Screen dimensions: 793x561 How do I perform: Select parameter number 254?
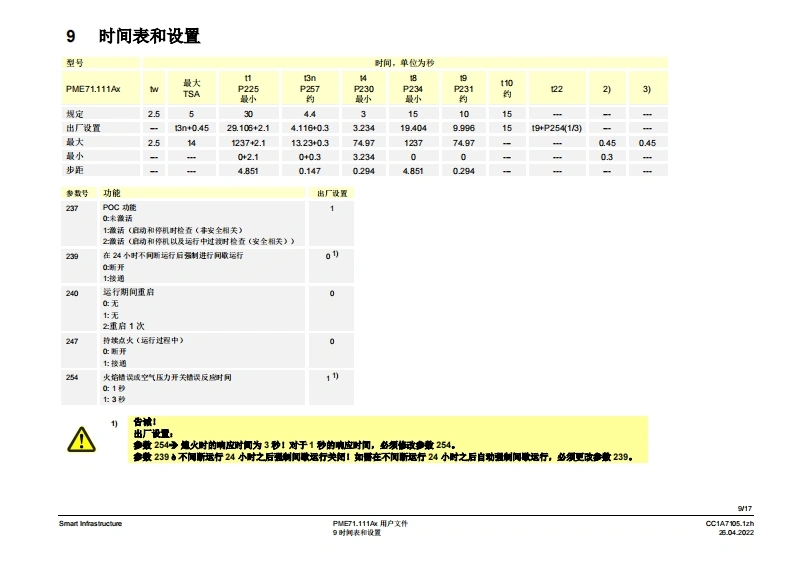[72, 377]
